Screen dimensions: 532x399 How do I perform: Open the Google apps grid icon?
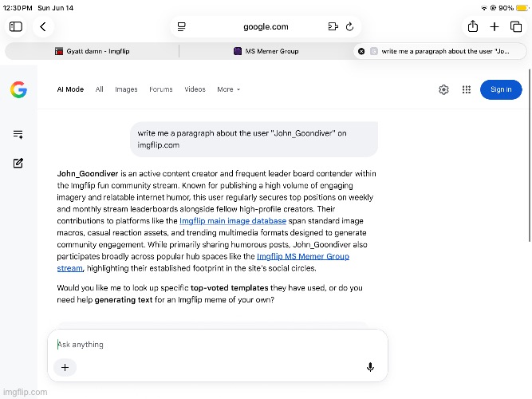click(x=466, y=89)
